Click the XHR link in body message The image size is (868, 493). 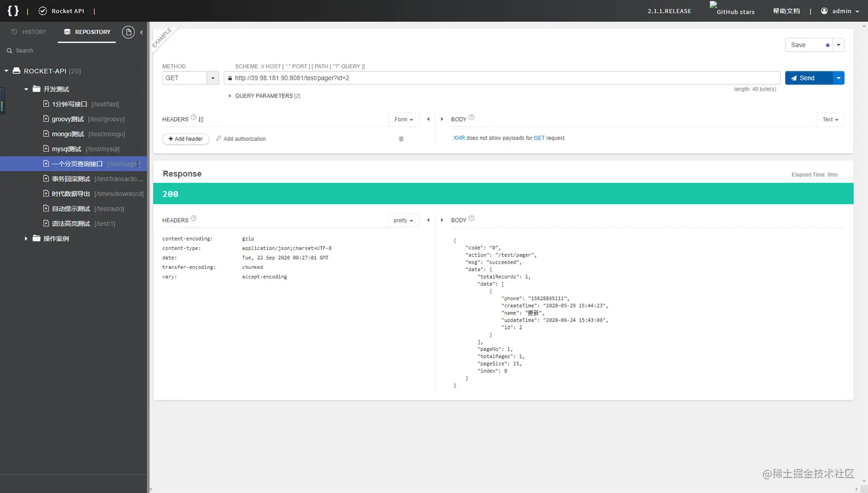459,138
